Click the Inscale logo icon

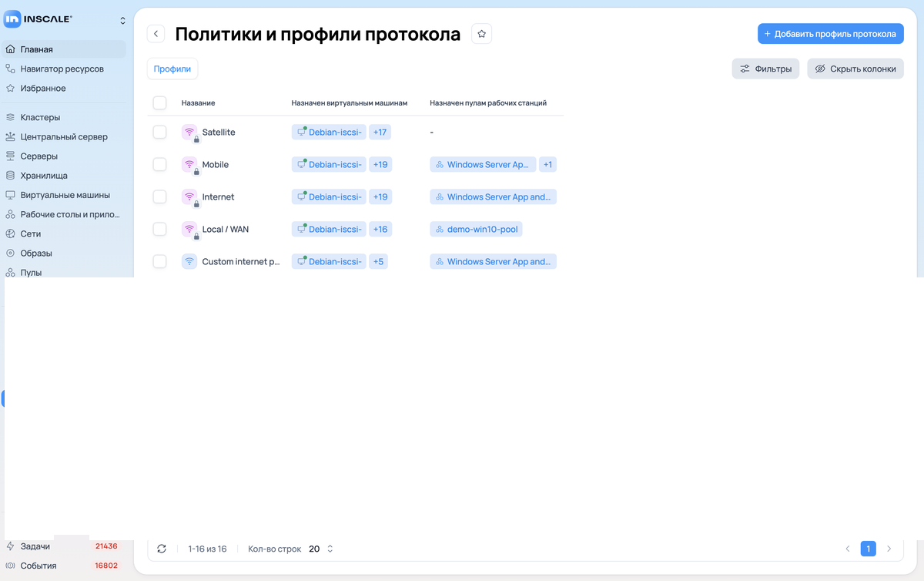[x=13, y=20]
